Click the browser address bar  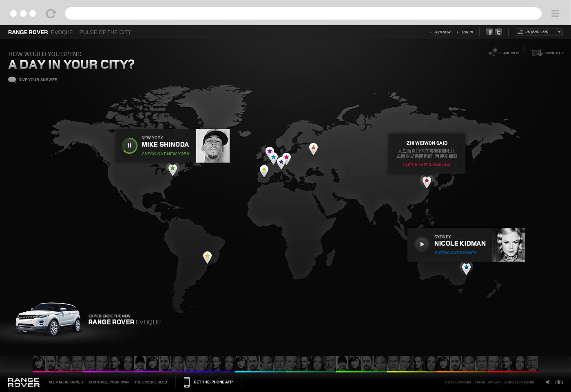pyautogui.click(x=303, y=13)
